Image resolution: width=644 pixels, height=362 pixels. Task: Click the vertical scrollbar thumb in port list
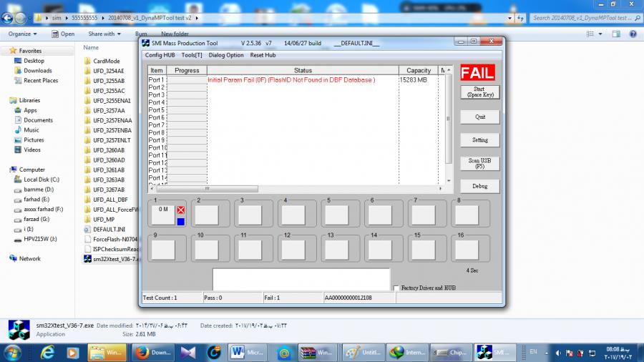tap(448, 118)
